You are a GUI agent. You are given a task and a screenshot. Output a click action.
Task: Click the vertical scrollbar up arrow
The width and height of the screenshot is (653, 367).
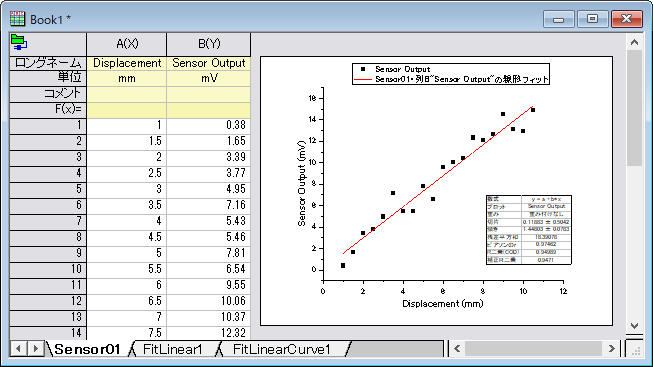click(634, 42)
